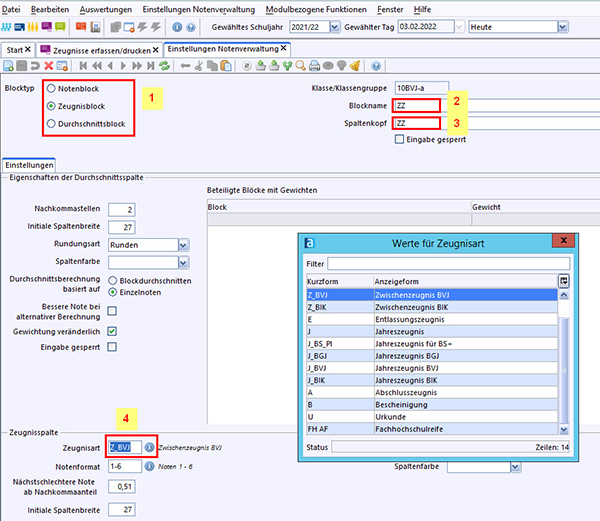Expand the Spaltenfarbe dropdown under Rundungsart
The height and width of the screenshot is (521, 600).
pyautogui.click(x=184, y=262)
